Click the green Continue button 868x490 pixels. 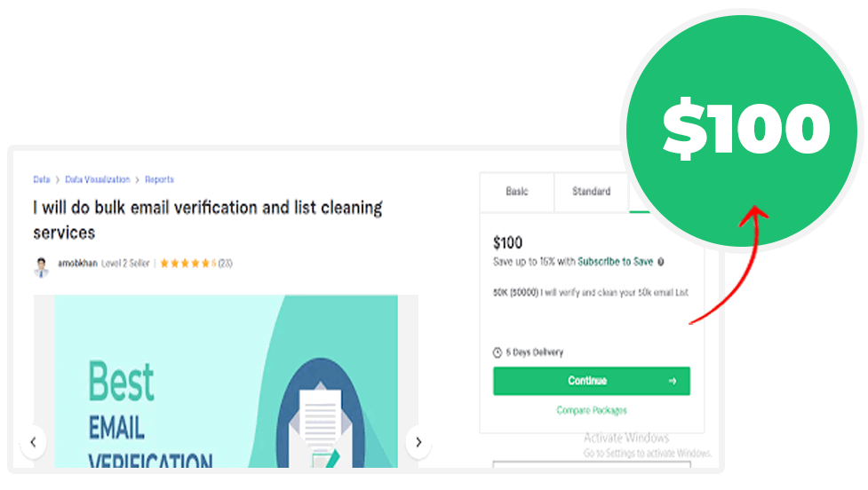point(591,381)
